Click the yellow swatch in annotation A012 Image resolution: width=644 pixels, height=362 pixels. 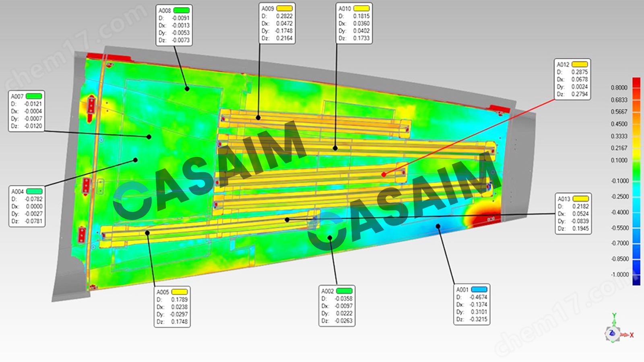coord(580,64)
